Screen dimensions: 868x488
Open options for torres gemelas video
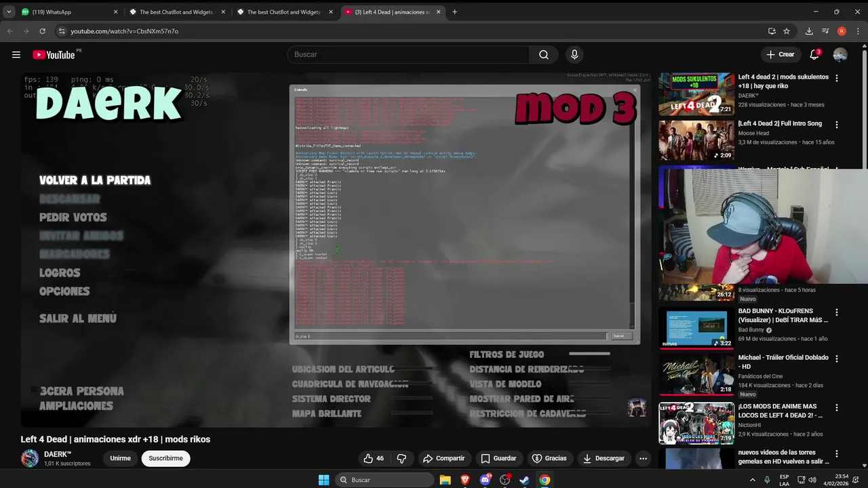point(836,453)
